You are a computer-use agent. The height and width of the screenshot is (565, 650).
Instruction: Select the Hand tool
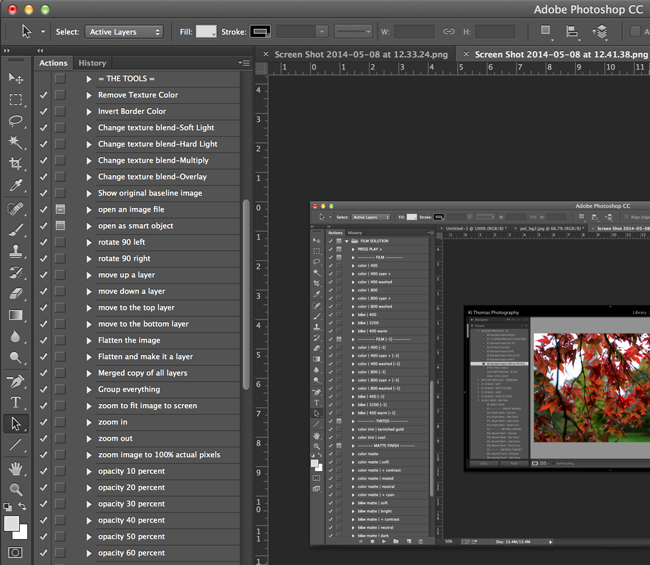[16, 468]
